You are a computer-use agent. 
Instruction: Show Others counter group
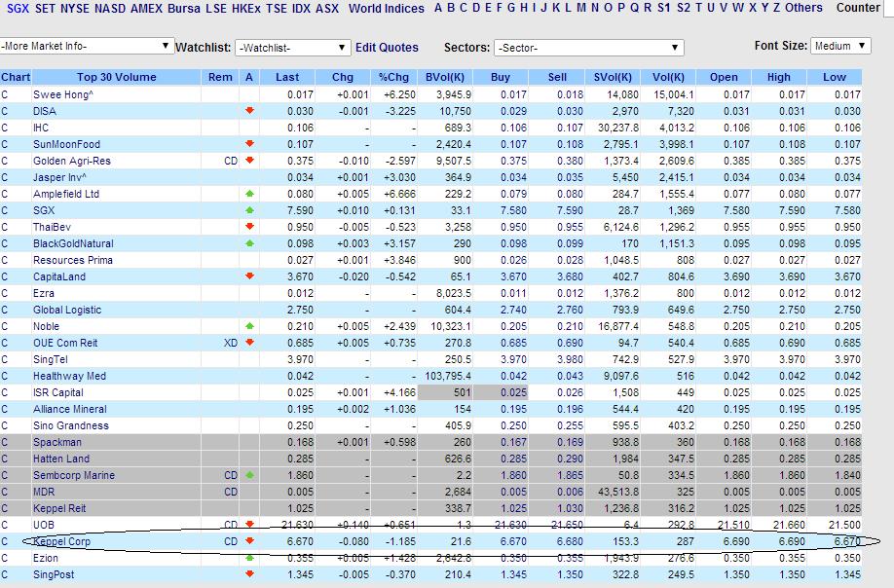[x=803, y=8]
